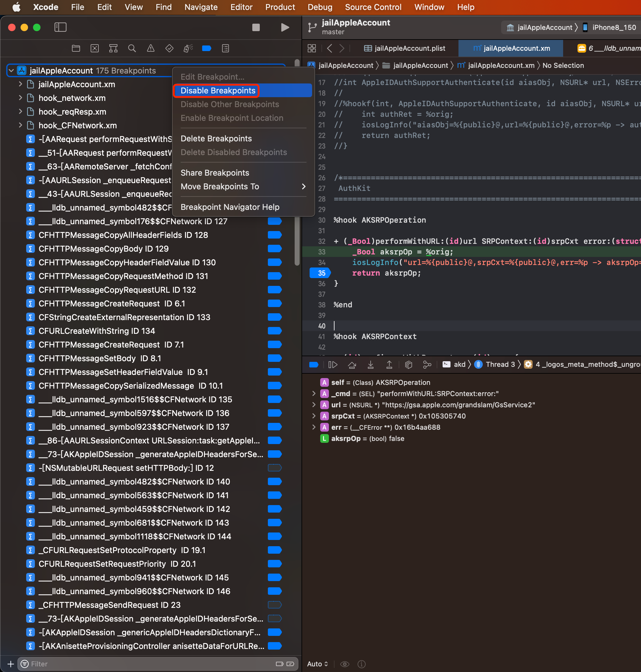Disable the CFURLRequestSetRequestPriority ID 20.1 breakpoint

click(274, 564)
